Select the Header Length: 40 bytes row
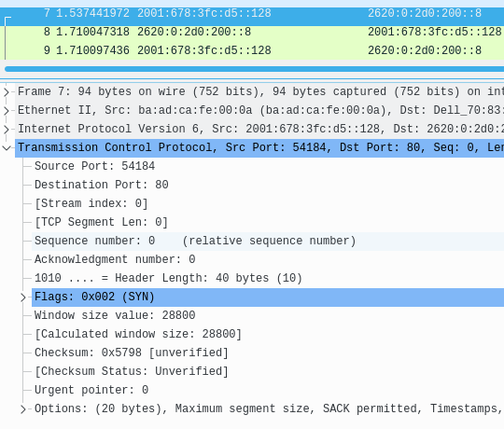 [x=168, y=278]
